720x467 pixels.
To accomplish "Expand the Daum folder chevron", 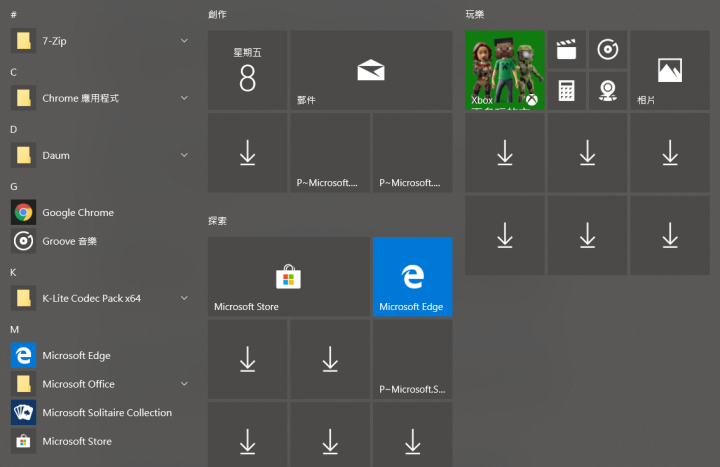I will 184,155.
